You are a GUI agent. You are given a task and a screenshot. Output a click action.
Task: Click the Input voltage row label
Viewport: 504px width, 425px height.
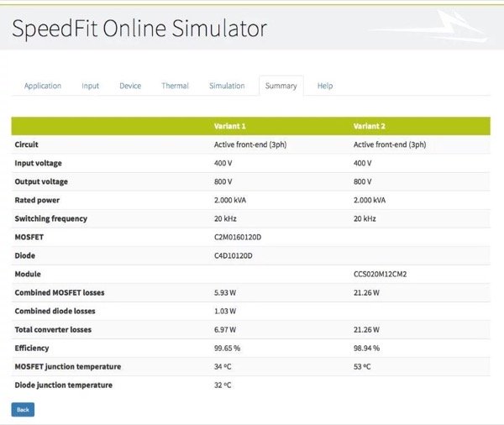click(x=39, y=163)
